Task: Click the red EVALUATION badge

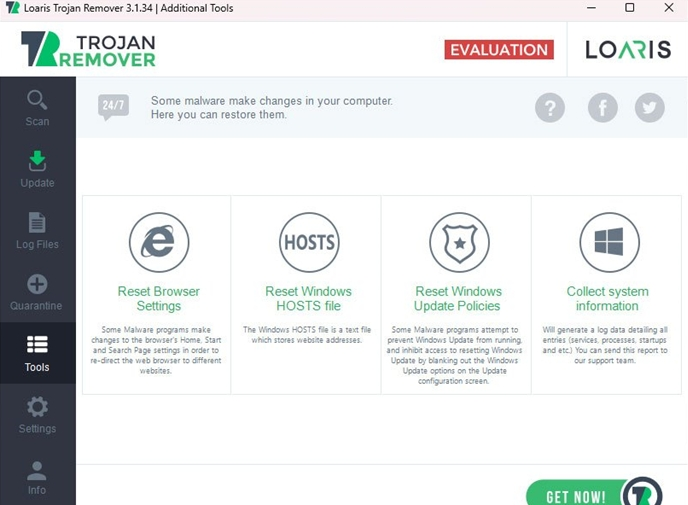Action: (x=499, y=50)
